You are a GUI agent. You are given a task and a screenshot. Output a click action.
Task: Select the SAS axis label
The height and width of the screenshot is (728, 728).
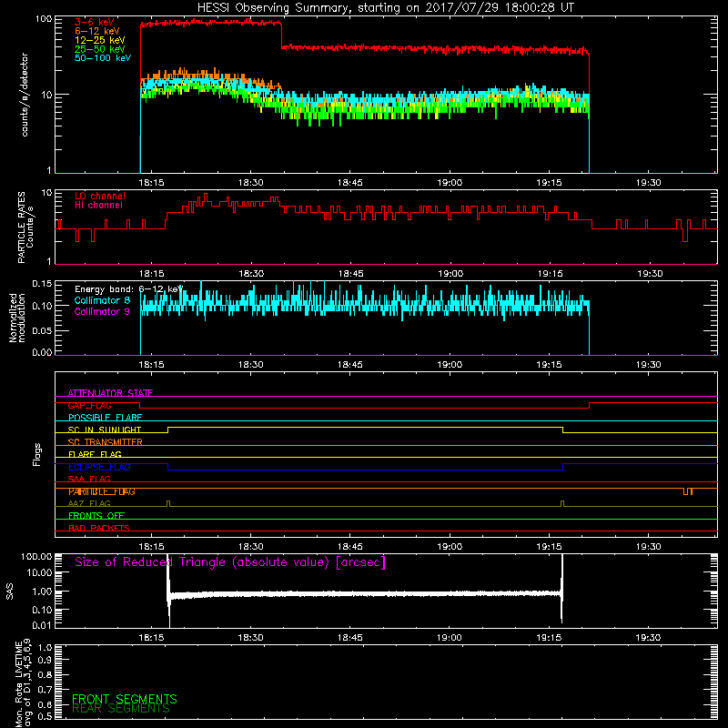tap(9, 591)
